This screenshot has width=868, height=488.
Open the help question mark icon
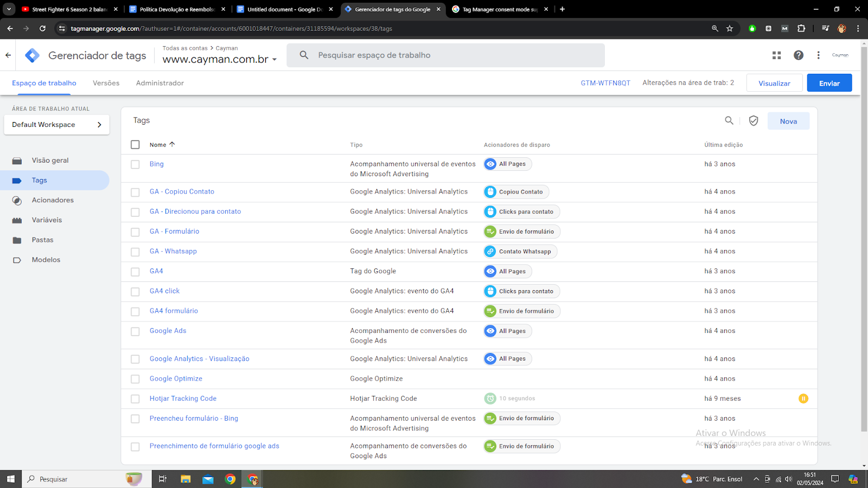(799, 55)
